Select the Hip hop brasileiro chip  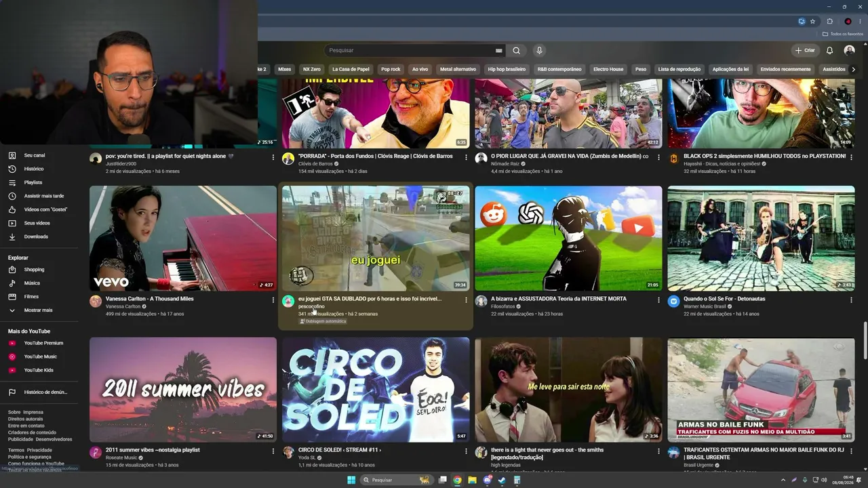coord(507,69)
